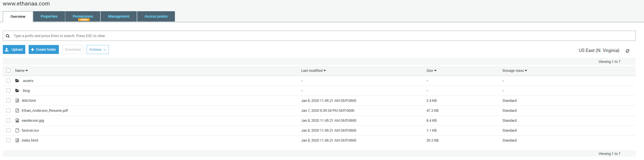Image resolution: width=644 pixels, height=160 pixels.
Task: Check the box for assets folder
Action: [x=9, y=81]
